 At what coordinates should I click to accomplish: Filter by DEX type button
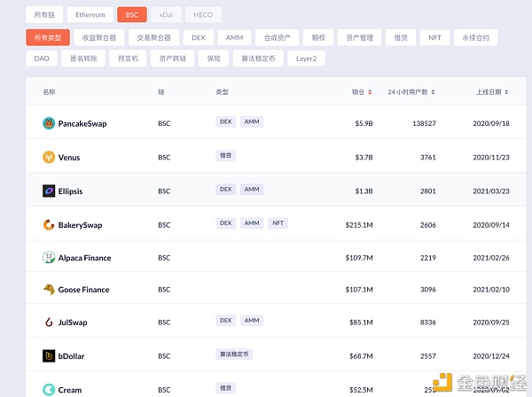(x=199, y=37)
